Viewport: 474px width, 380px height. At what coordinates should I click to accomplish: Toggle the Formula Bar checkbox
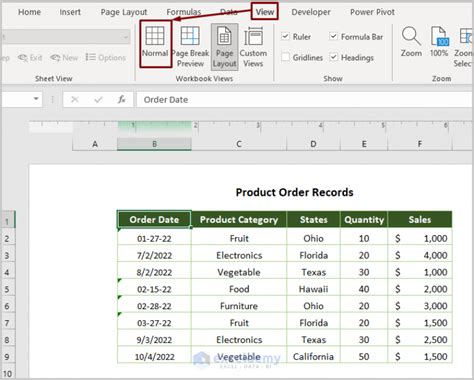(333, 36)
